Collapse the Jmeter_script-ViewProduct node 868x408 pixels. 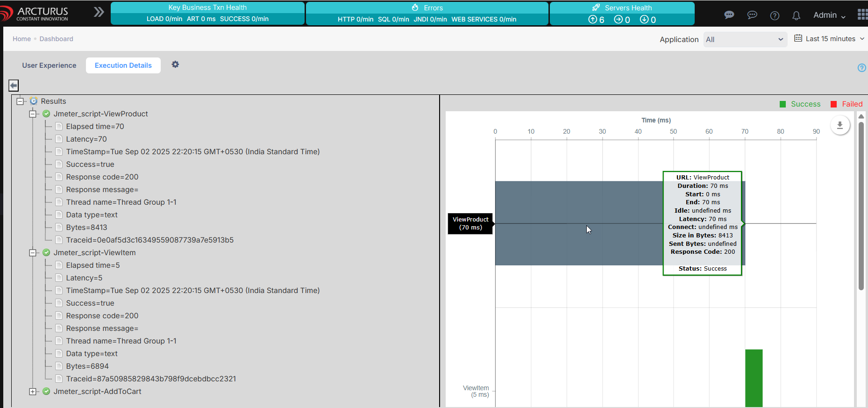pyautogui.click(x=33, y=114)
